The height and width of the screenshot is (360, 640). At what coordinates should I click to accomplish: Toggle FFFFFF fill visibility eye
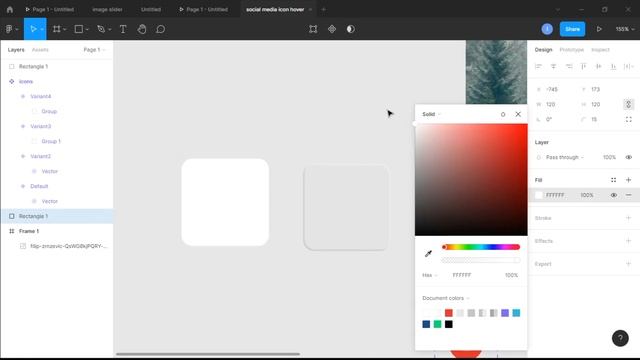pyautogui.click(x=613, y=195)
